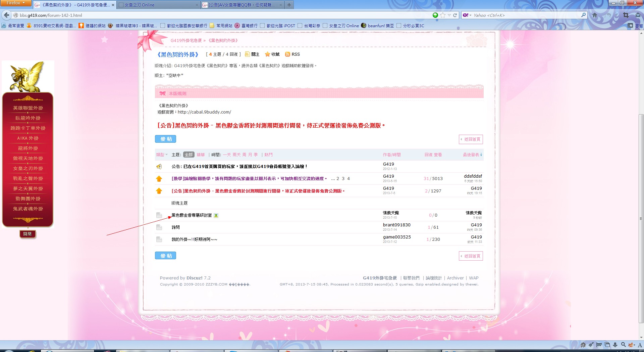Click the orange pin arrow on 教學 thread

(159, 179)
